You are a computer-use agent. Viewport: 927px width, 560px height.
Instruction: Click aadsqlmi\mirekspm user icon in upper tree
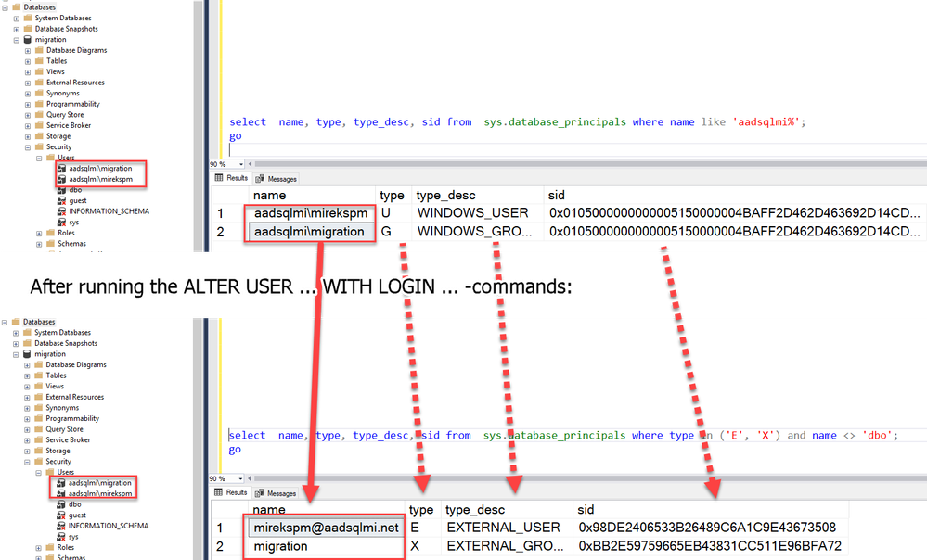(61, 179)
